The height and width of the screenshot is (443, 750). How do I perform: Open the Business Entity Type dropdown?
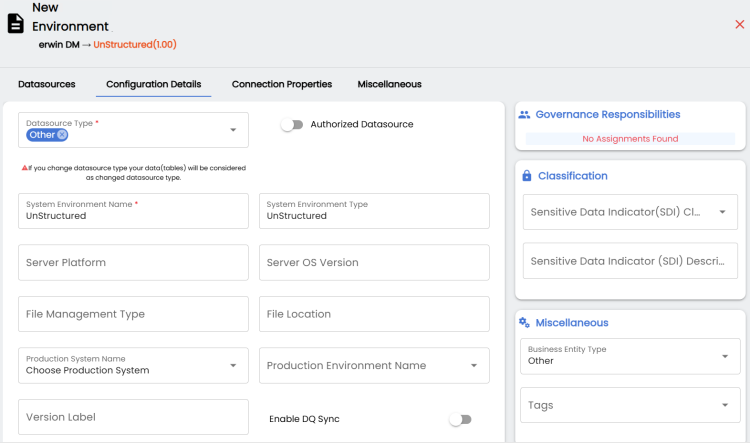pyautogui.click(x=723, y=356)
